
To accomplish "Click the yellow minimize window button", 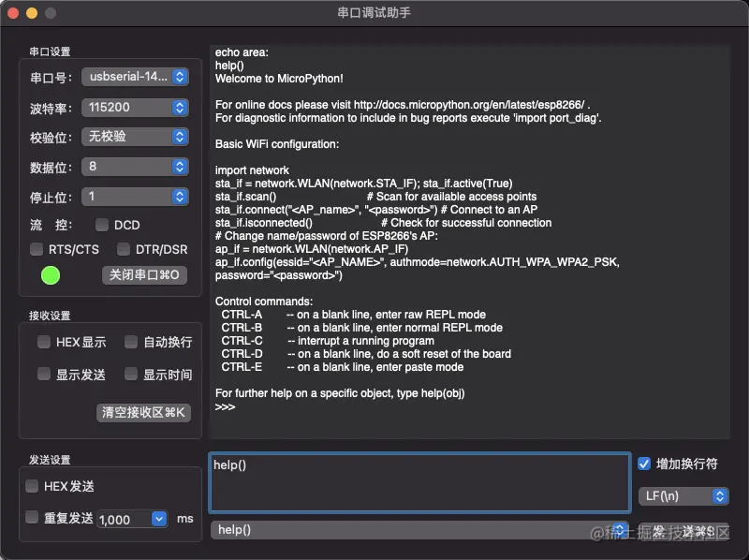I will pos(32,13).
